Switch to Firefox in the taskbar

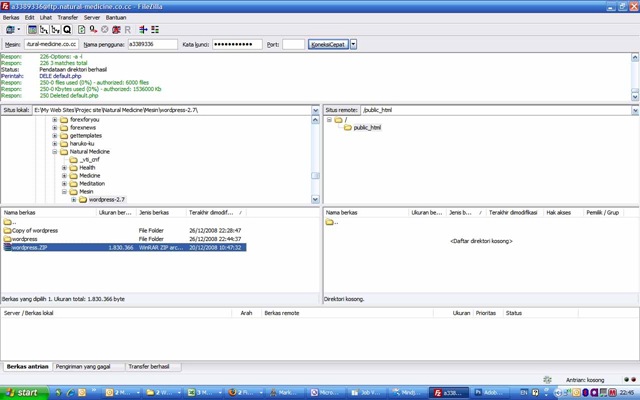(246, 393)
